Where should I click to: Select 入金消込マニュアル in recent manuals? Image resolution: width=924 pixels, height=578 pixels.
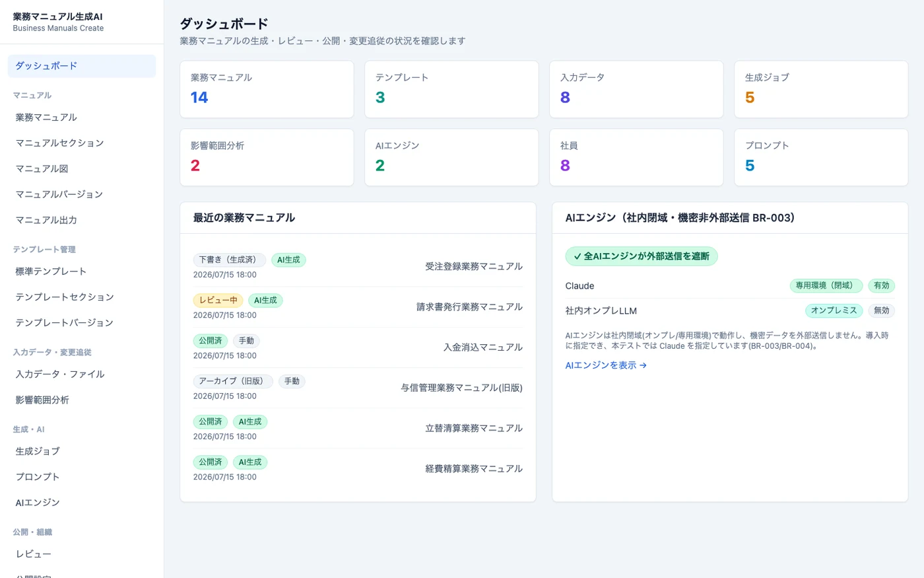tap(483, 347)
